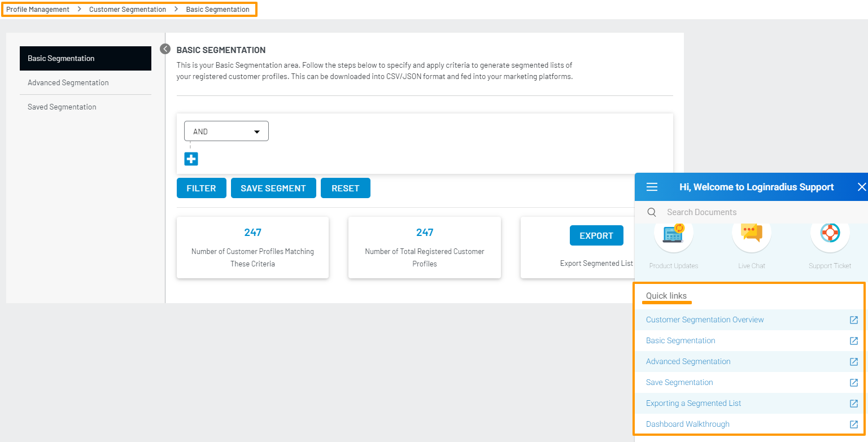
Task: Go to Profile Management in breadcrumb
Action: pos(38,10)
